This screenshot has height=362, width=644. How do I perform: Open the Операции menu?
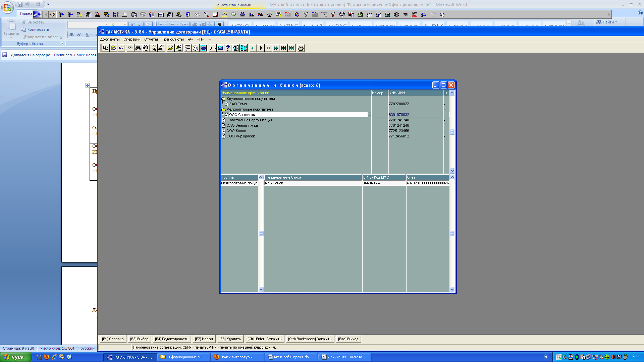click(x=132, y=39)
